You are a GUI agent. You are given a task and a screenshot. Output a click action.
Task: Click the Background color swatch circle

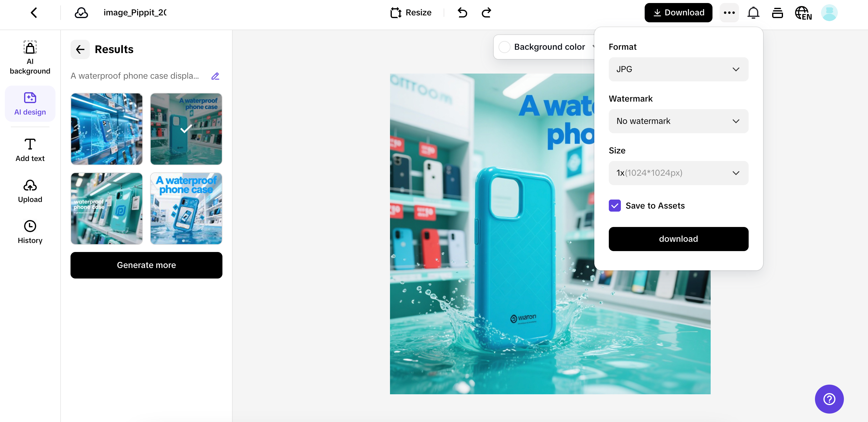[505, 47]
